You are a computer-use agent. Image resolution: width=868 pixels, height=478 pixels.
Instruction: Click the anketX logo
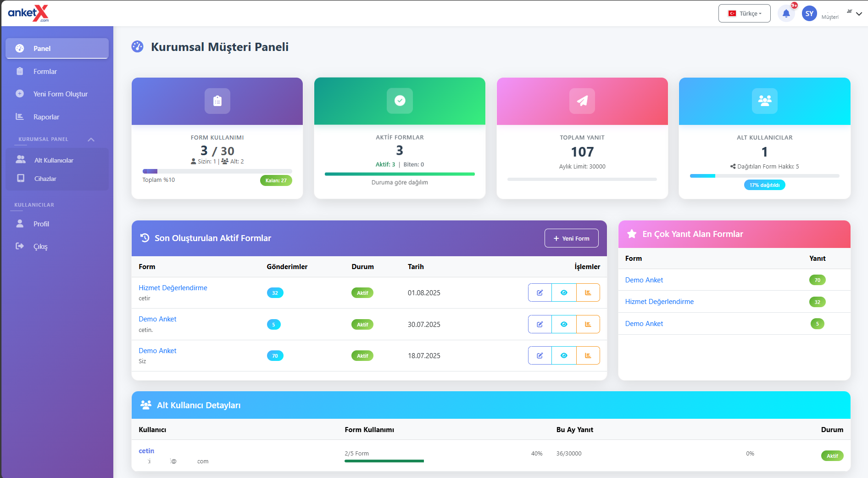[x=28, y=13]
